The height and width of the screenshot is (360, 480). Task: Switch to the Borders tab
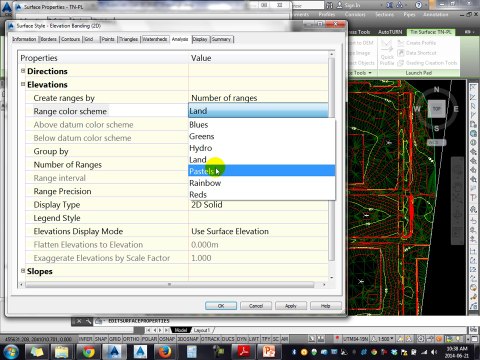[x=49, y=39]
